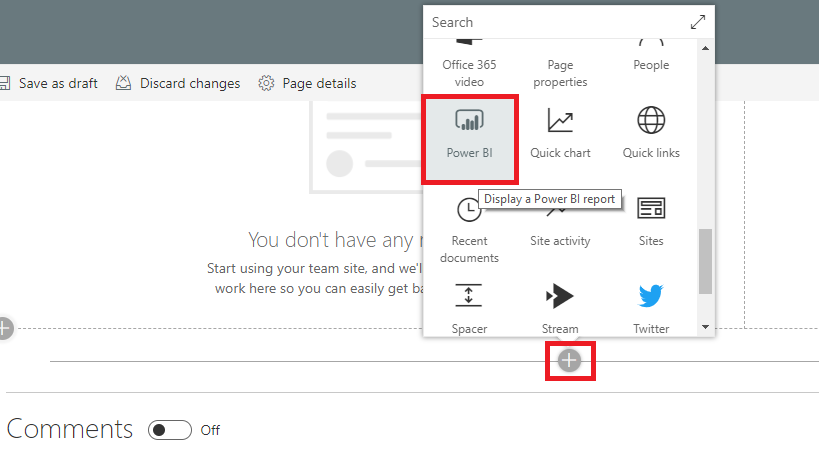Select the Stream video web part
The image size is (819, 467).
pyautogui.click(x=560, y=308)
